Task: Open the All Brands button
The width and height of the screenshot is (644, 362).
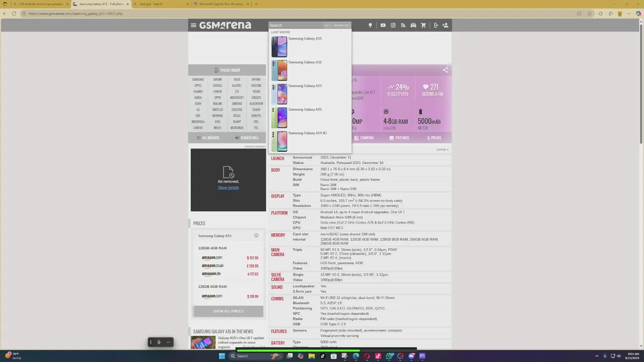Action: [208, 138]
